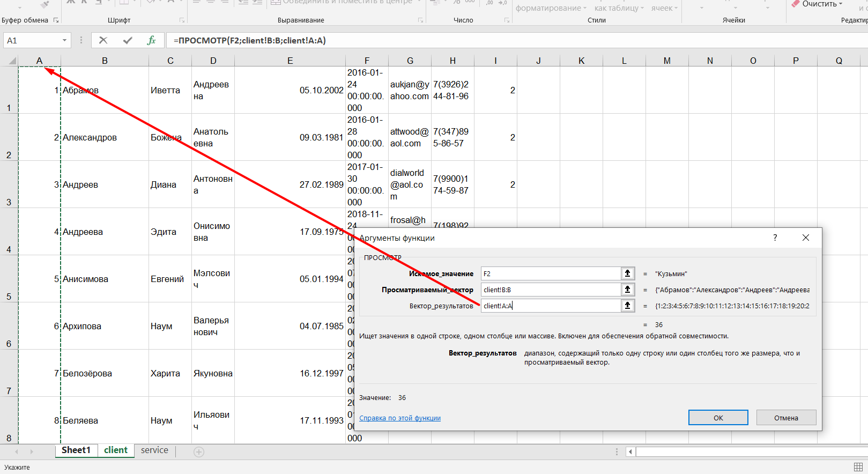868x474 pixels.
Task: Open Insert Function via the fx icon
Action: (x=151, y=40)
